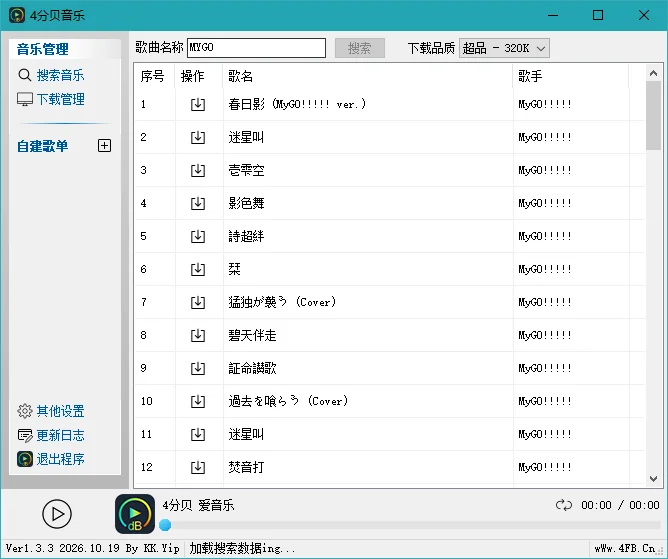Click the monitor icon beside 下载管理
668x559 pixels.
pyautogui.click(x=25, y=99)
